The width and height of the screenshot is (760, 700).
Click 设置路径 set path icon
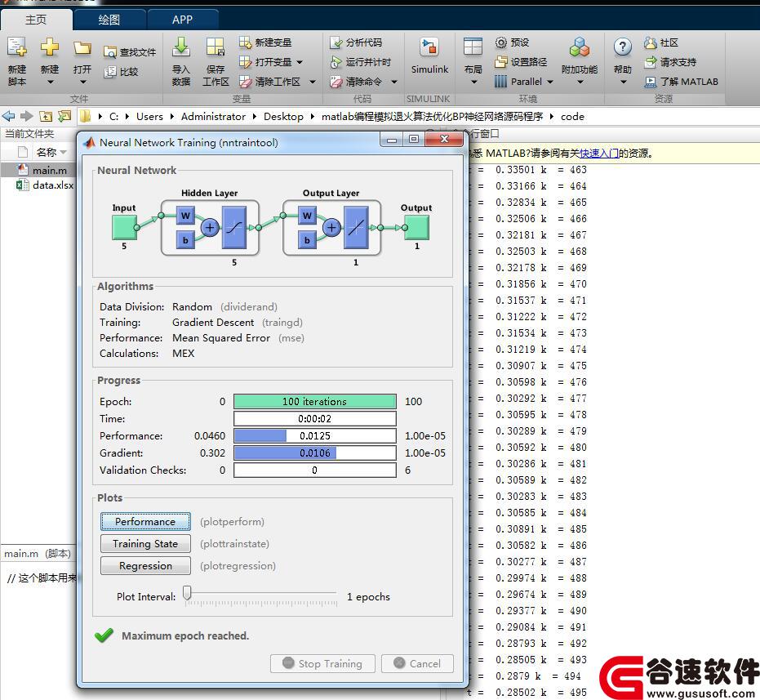click(x=500, y=62)
